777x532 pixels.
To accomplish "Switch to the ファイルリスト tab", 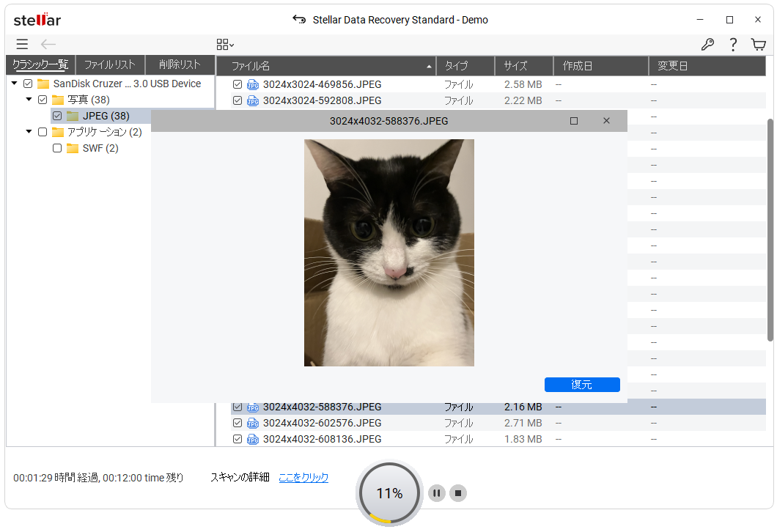I will click(x=110, y=64).
